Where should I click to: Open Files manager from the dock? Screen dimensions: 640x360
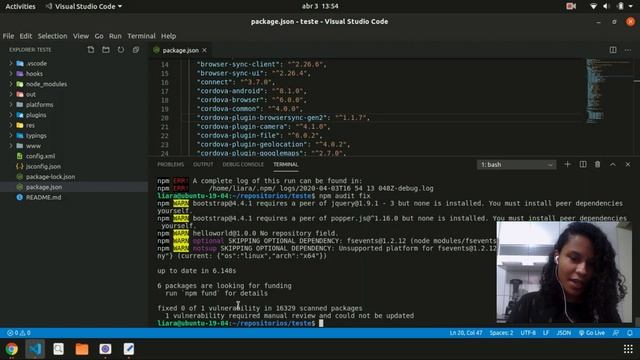click(x=82, y=349)
